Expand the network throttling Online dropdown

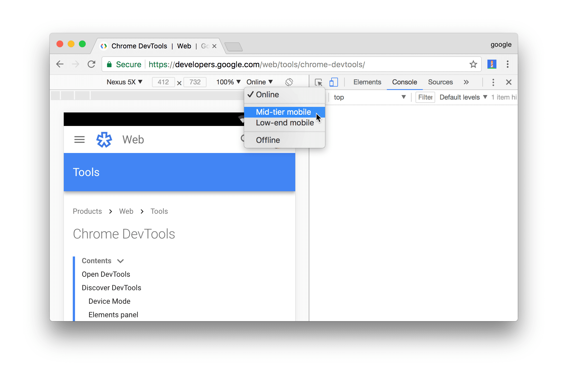coord(259,82)
